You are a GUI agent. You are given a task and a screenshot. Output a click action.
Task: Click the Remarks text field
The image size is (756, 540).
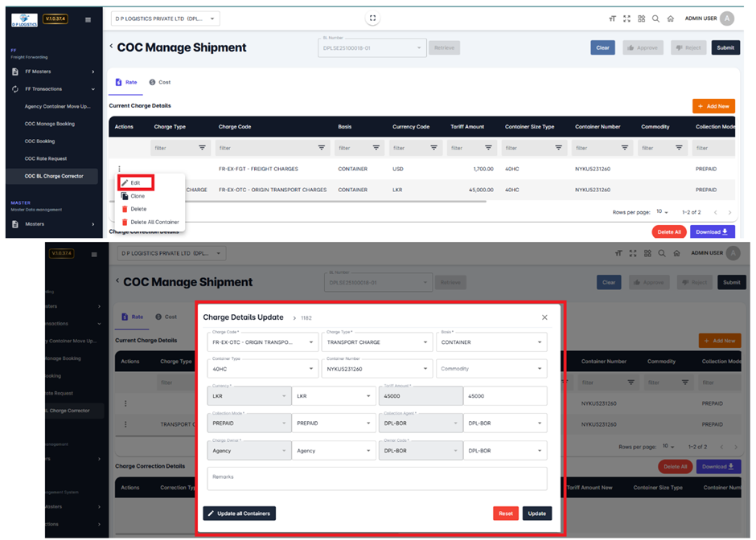(376, 478)
